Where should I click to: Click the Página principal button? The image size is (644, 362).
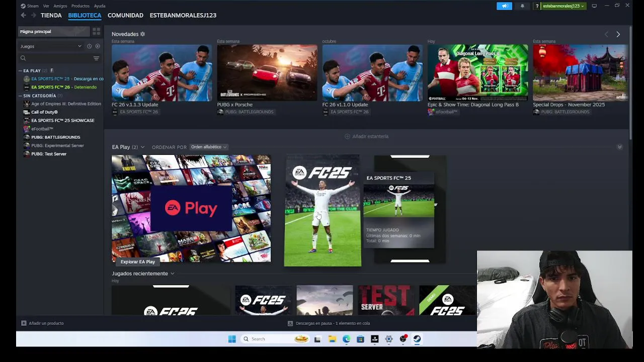(x=53, y=32)
